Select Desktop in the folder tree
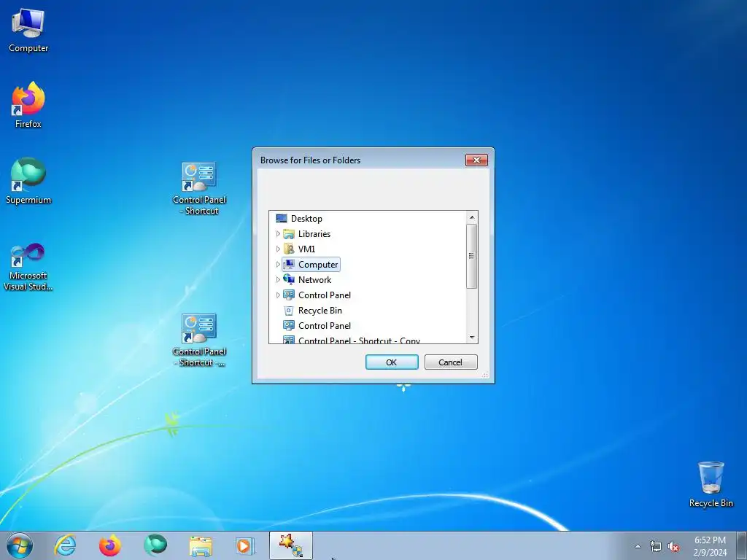This screenshot has width=747, height=560. 306,219
